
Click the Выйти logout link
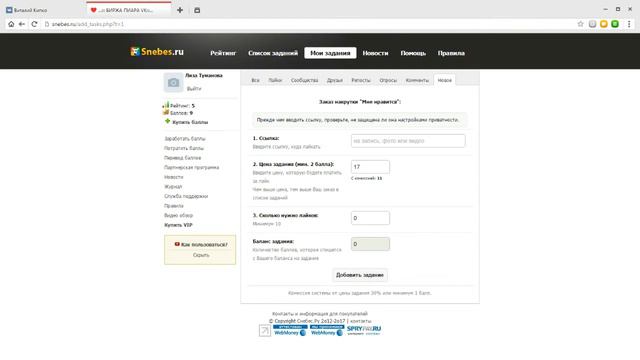pyautogui.click(x=194, y=89)
